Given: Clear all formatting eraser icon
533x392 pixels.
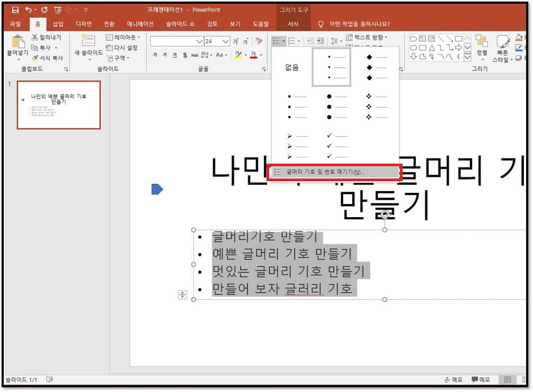Looking at the screenshot, I should tap(259, 41).
